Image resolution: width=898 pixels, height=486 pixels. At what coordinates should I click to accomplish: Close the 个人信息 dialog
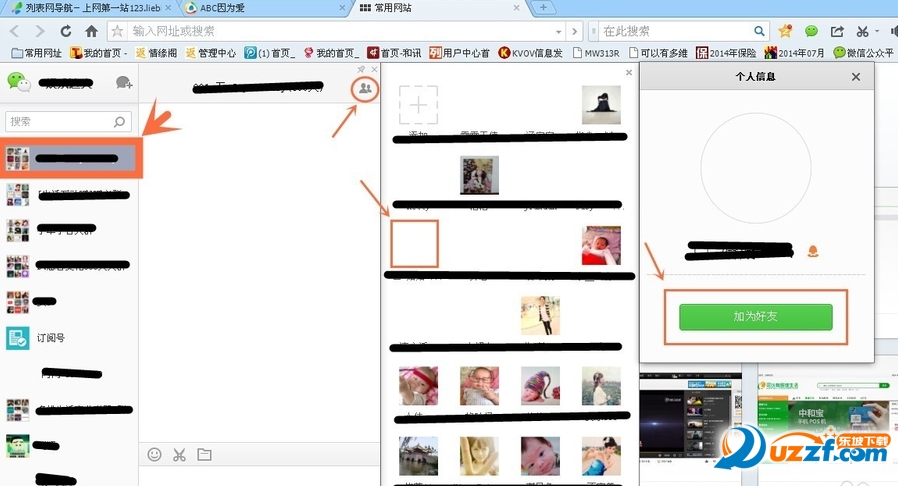pos(855,76)
